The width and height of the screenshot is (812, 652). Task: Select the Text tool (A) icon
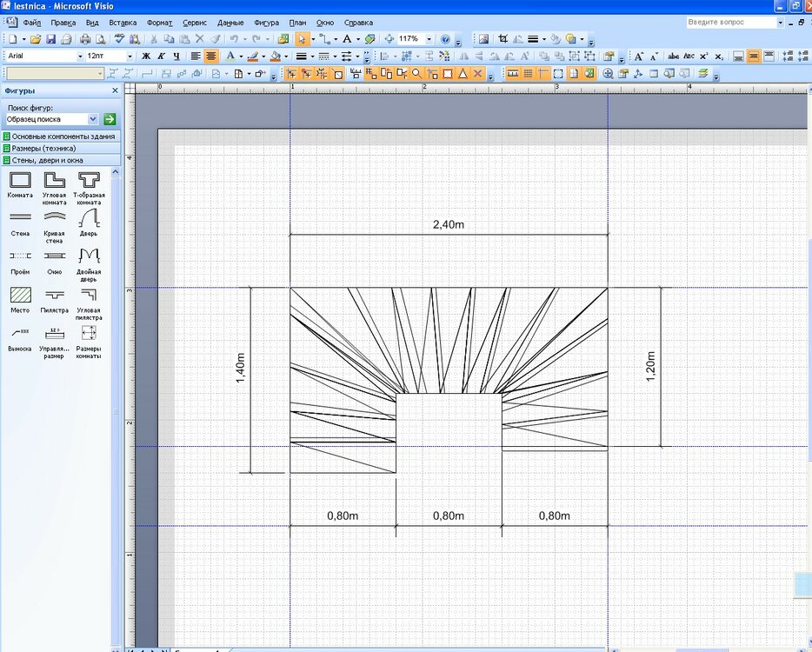347,39
